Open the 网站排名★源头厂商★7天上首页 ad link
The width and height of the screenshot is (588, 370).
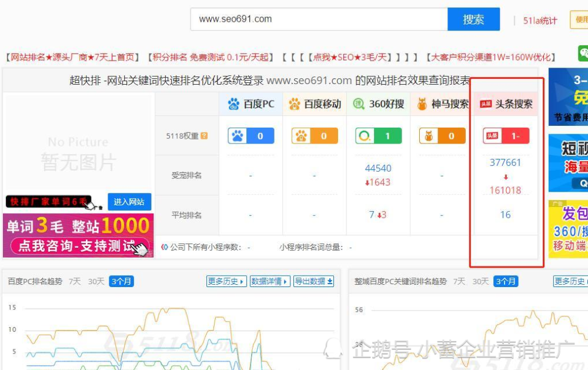[x=73, y=57]
